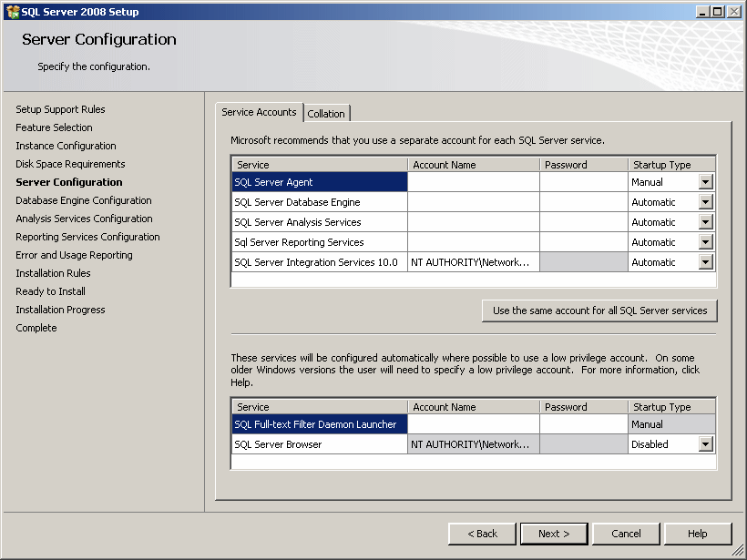Click the Database Engine Configuration step
The image size is (747, 560).
pos(84,200)
